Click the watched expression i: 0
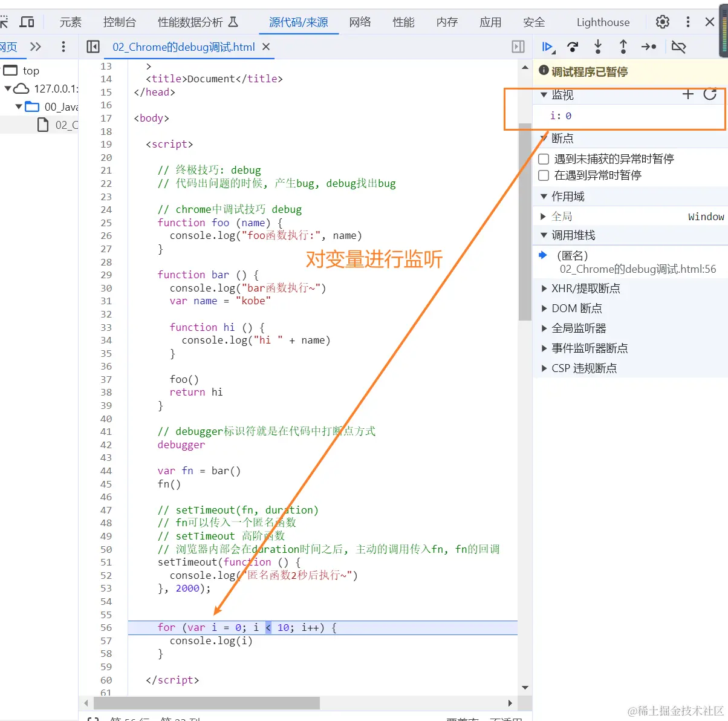The width and height of the screenshot is (728, 721). [x=561, y=116]
